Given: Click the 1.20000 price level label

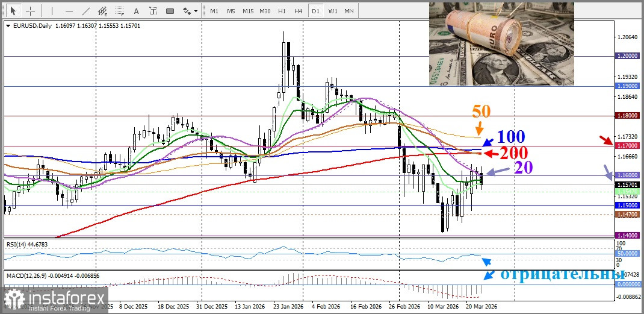Looking at the screenshot, I should [628, 55].
